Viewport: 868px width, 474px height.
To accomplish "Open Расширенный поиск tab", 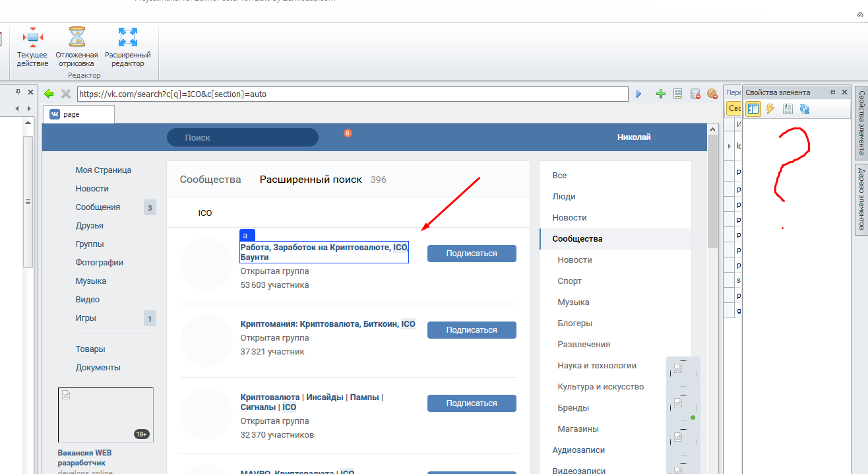I will (x=311, y=180).
